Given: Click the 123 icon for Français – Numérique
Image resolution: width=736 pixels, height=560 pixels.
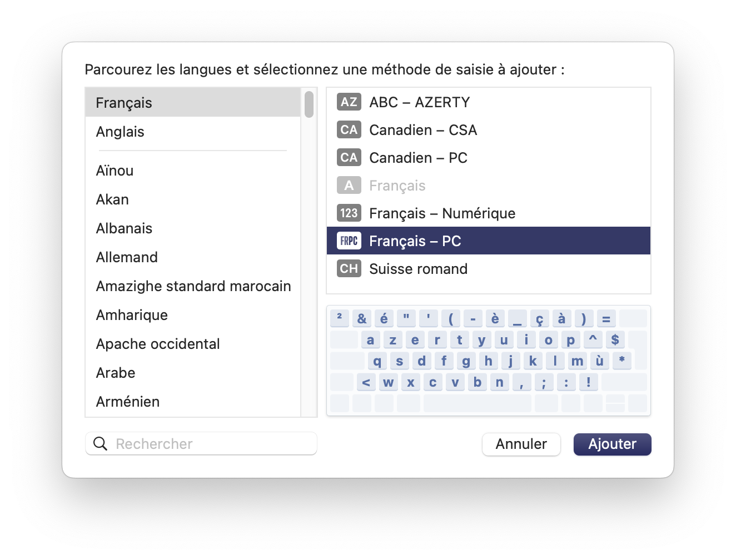Looking at the screenshot, I should click(x=349, y=213).
